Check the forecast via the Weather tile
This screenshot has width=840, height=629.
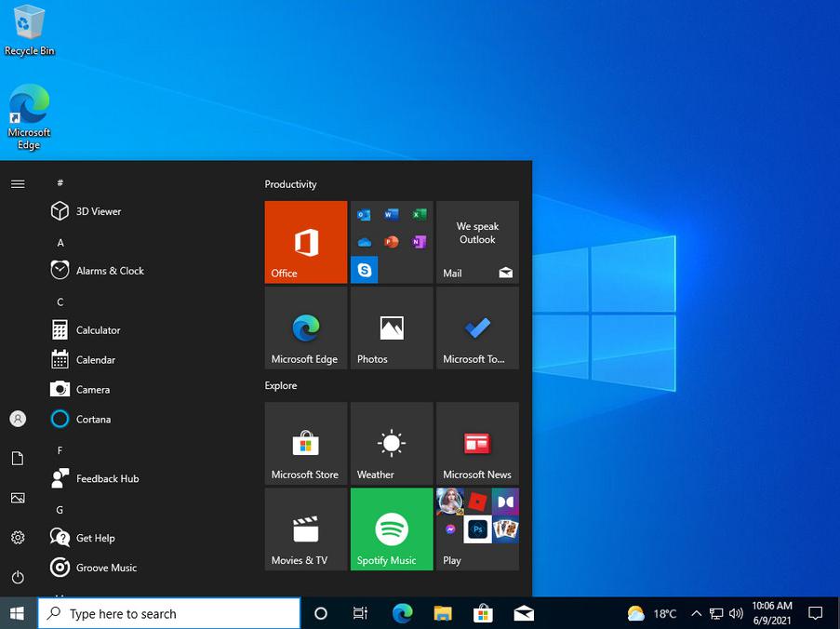[x=391, y=442]
